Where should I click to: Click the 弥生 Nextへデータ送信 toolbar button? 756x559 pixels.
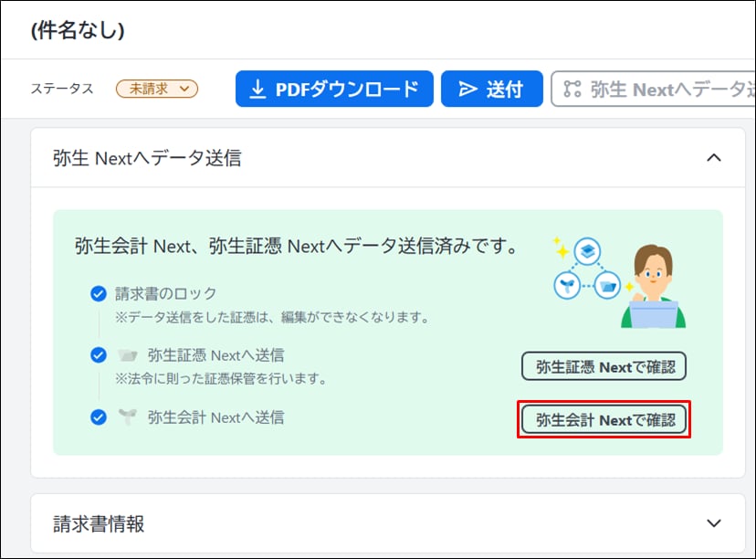point(654,89)
